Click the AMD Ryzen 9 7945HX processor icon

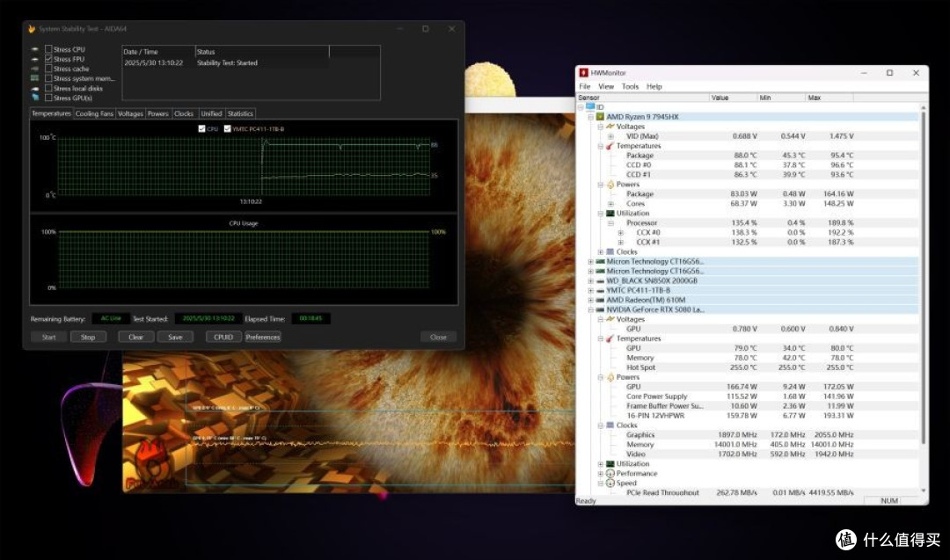(x=600, y=117)
